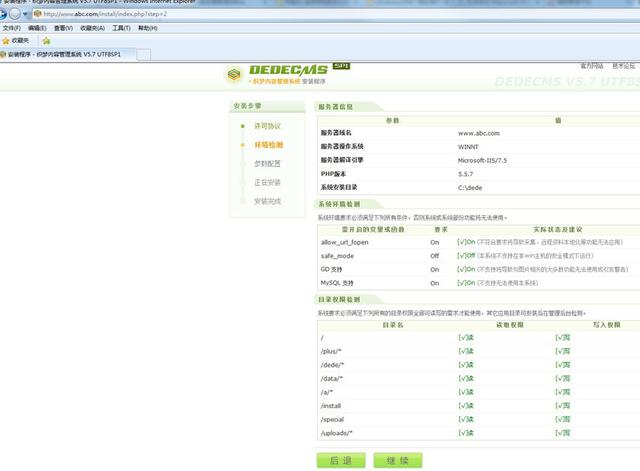Click the browser Back arrow button
640x471 pixels.
(x=2, y=14)
